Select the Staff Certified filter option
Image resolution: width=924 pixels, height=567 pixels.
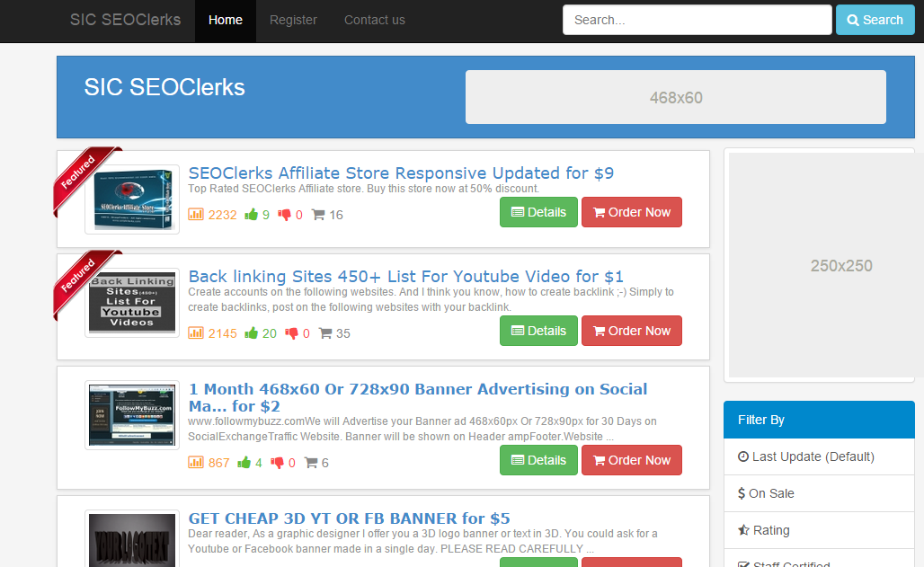point(791,563)
